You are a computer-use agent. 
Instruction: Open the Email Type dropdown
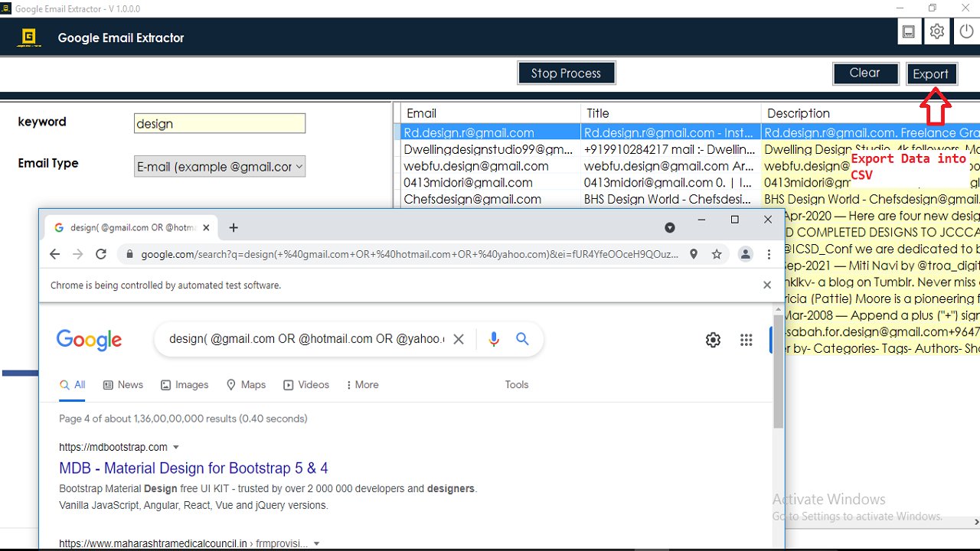click(220, 166)
